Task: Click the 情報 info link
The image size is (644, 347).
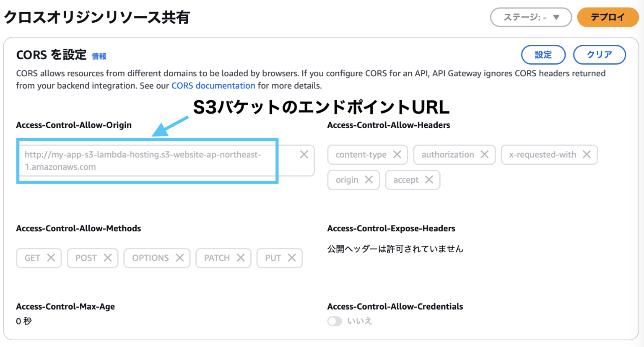Action: pos(99,56)
